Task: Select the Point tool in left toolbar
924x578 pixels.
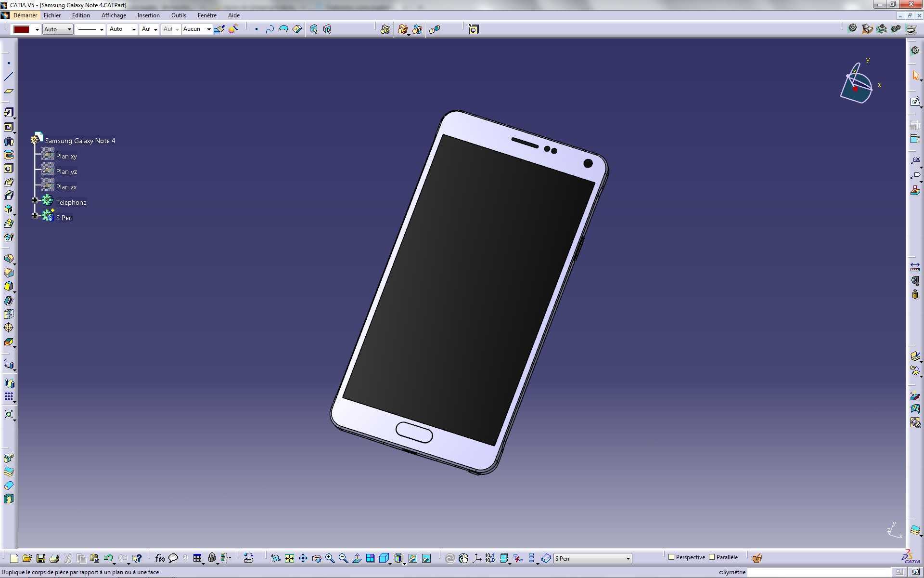Action: [9, 63]
